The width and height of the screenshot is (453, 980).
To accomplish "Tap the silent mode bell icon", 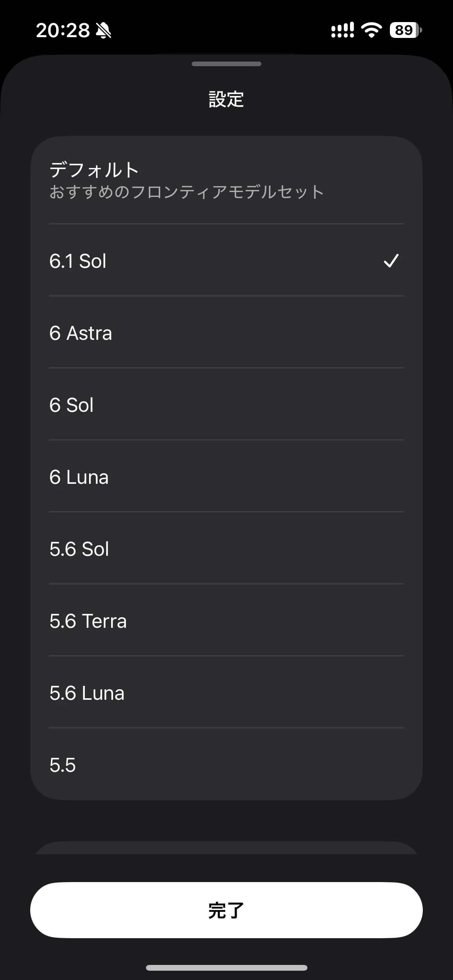I will [x=103, y=30].
